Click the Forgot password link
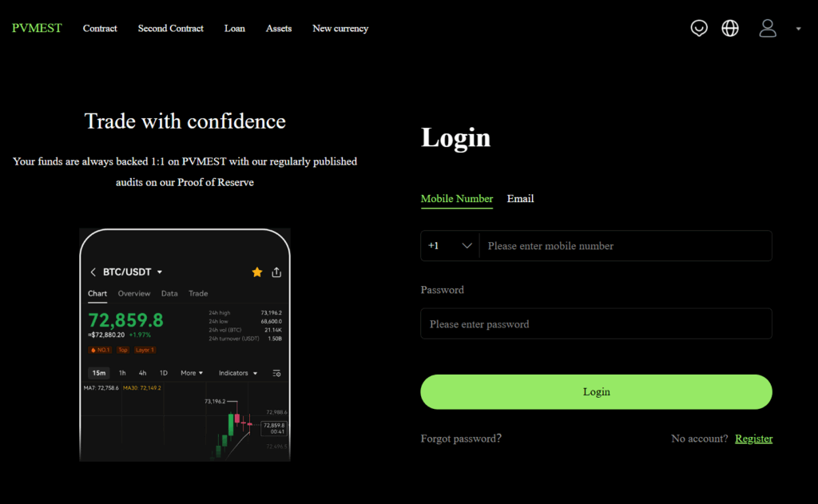818x504 pixels. pyautogui.click(x=461, y=439)
